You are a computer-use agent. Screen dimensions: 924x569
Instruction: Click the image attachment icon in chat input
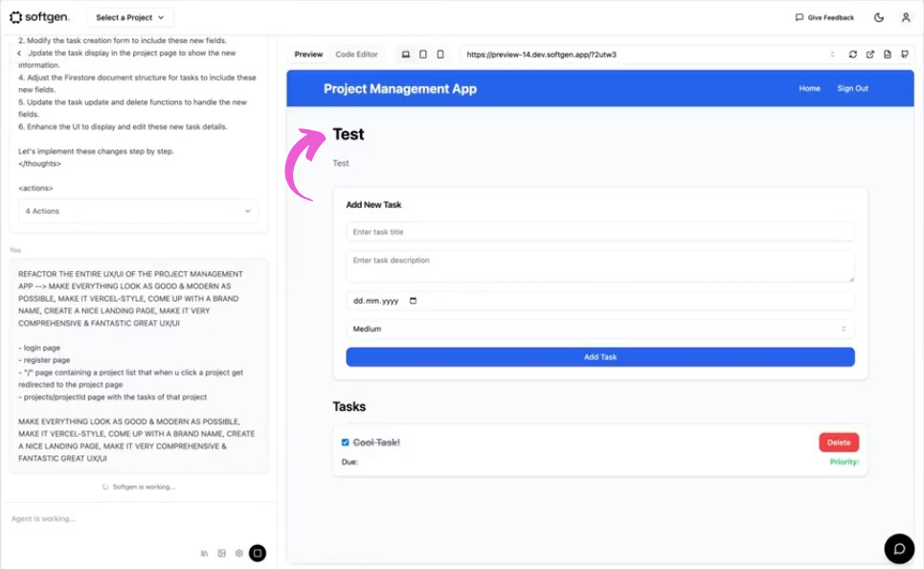click(x=221, y=553)
